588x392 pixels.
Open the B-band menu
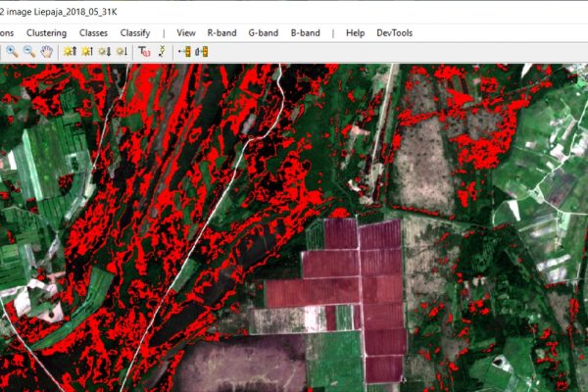pos(305,32)
